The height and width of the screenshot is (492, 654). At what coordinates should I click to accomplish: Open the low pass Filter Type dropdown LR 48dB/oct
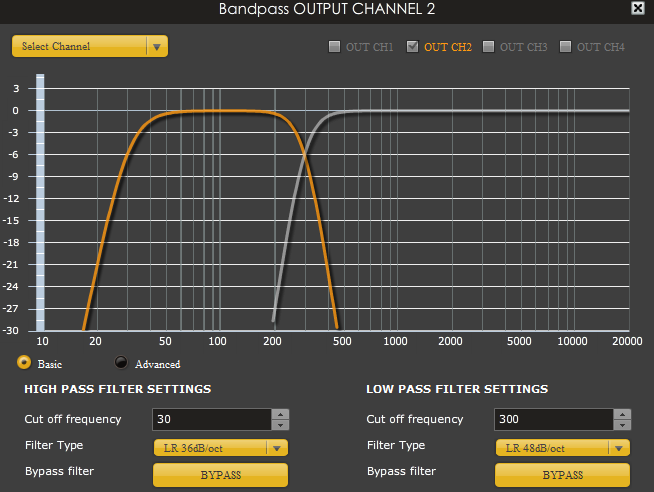[x=563, y=448]
